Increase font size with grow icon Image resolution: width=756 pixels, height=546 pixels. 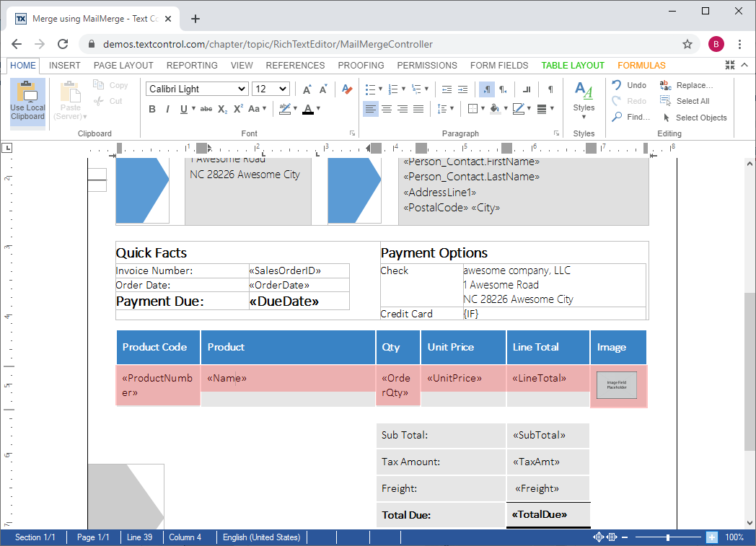click(307, 89)
